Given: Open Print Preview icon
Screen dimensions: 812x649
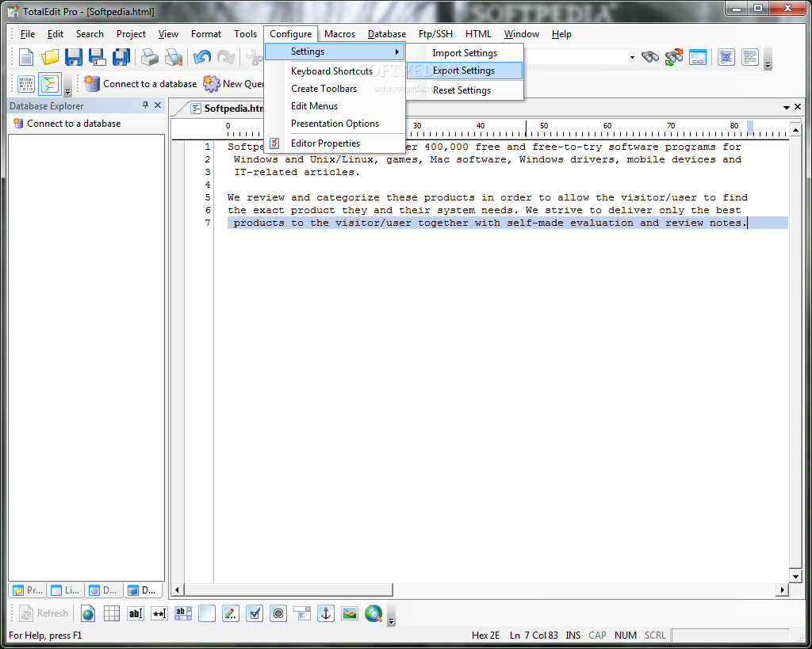Looking at the screenshot, I should tap(174, 56).
